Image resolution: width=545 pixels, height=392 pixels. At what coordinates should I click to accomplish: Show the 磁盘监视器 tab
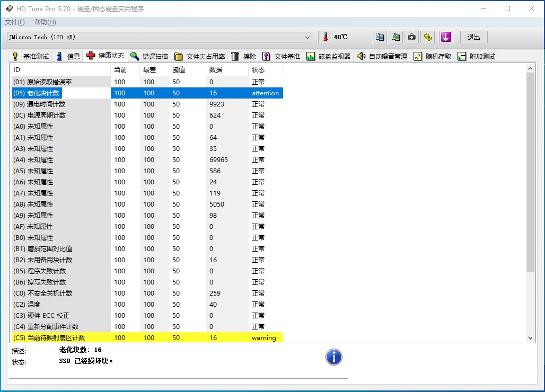click(329, 56)
